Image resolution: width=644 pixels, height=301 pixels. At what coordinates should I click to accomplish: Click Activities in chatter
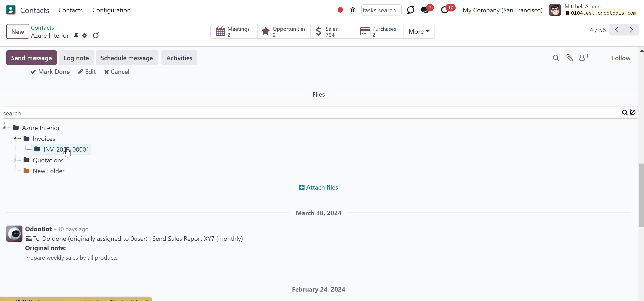coord(179,58)
